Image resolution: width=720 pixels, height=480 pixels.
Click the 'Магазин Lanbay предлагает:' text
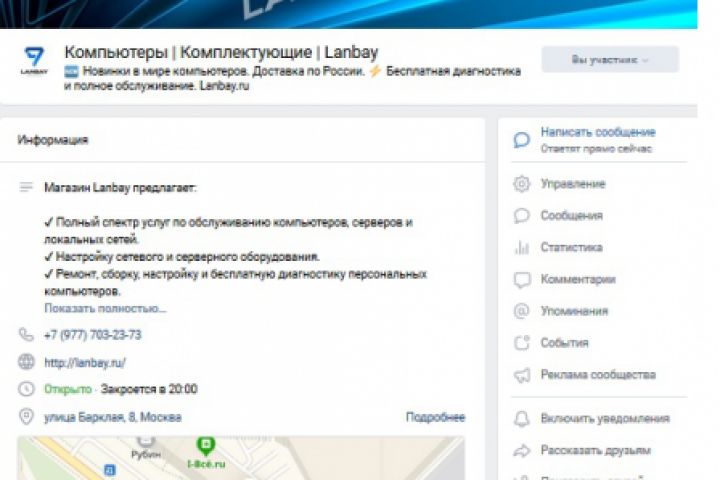[120, 187]
